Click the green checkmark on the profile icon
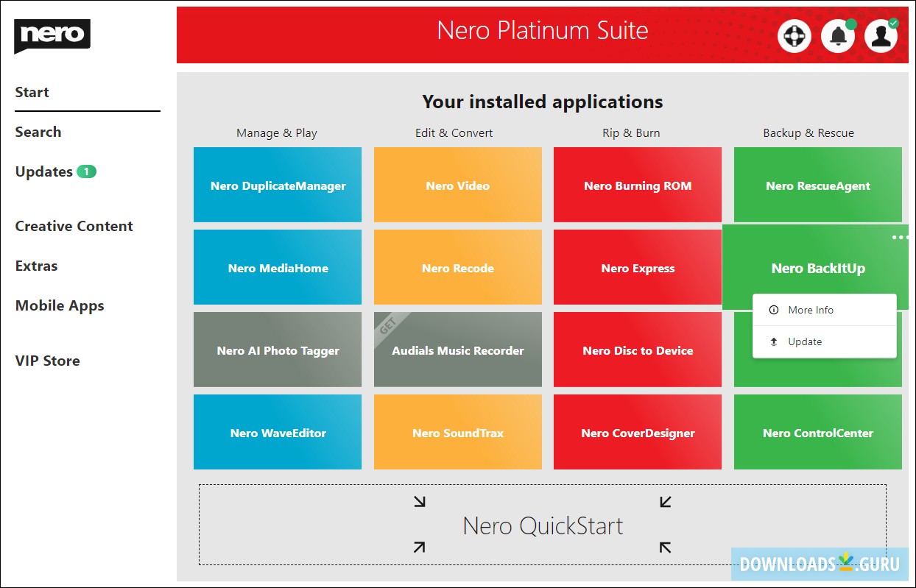This screenshot has height=588, width=916. [892, 23]
